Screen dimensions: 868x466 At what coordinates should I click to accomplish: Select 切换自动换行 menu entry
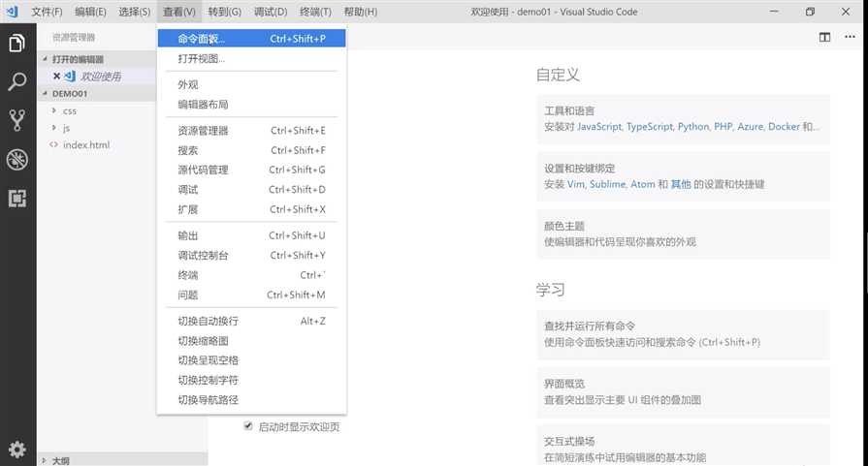252,321
